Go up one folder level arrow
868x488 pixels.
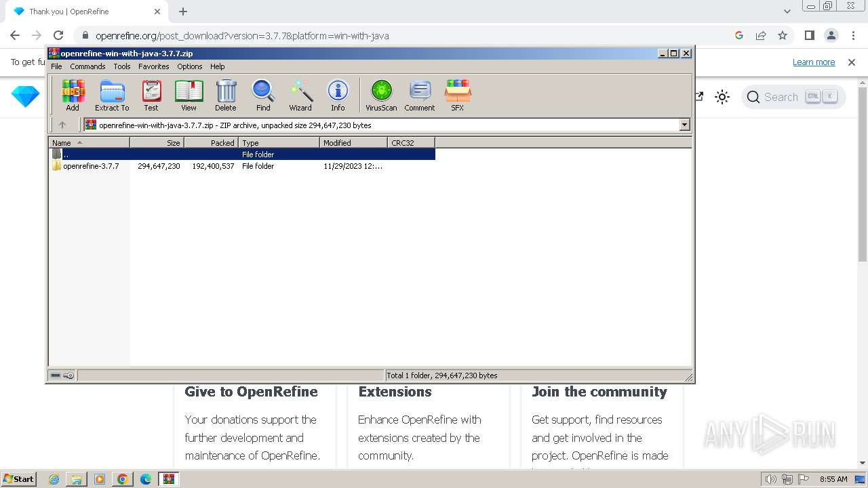[x=62, y=125]
